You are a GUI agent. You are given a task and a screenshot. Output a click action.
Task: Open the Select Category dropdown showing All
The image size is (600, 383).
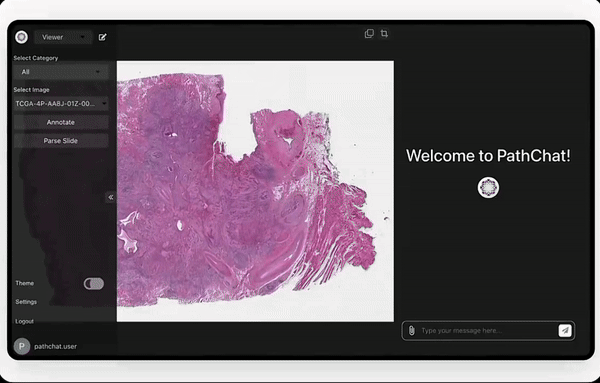[61, 72]
